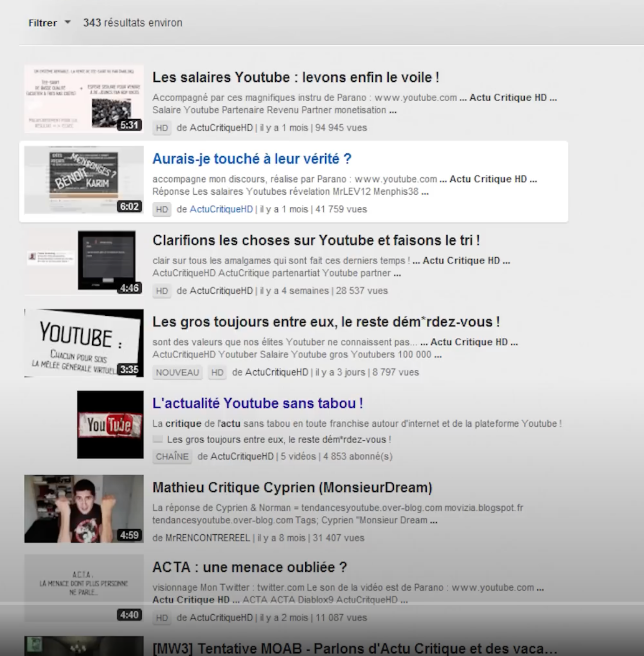Click HD badge on the ACTA result
The image size is (644, 656).
[162, 618]
